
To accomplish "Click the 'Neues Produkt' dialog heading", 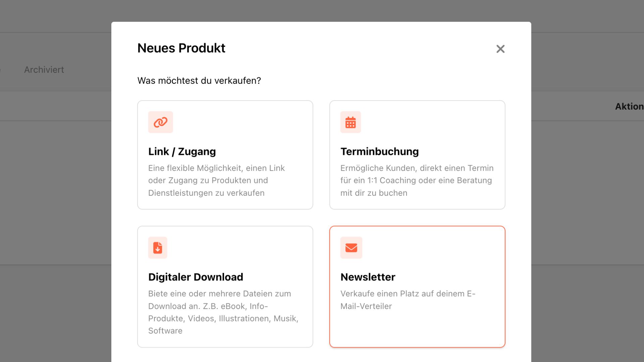I will tap(181, 48).
